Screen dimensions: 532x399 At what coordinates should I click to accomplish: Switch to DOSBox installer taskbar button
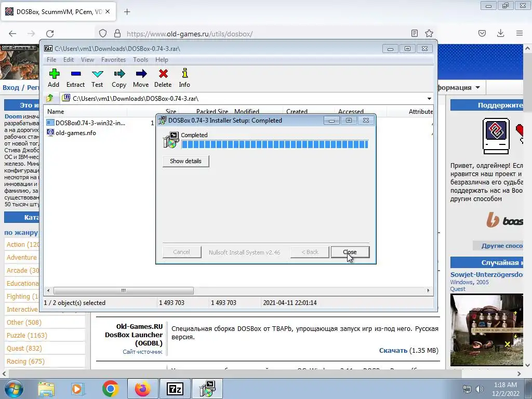point(208,389)
